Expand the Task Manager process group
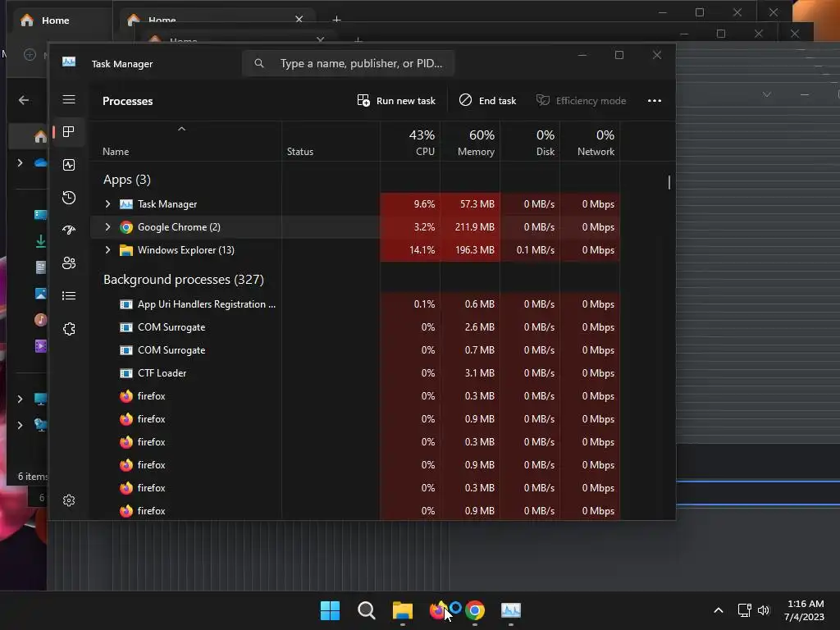 click(107, 204)
